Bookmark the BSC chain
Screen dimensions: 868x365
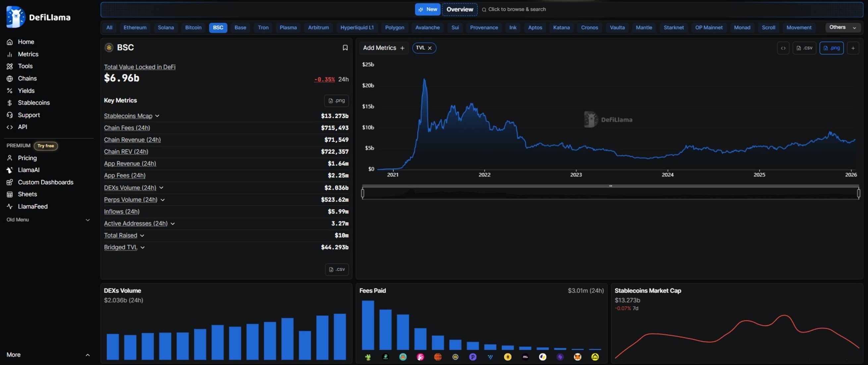(x=345, y=47)
